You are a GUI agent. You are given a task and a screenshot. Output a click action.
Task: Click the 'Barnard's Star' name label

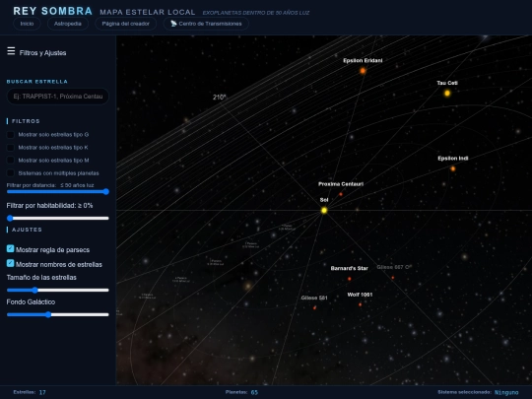point(349,268)
